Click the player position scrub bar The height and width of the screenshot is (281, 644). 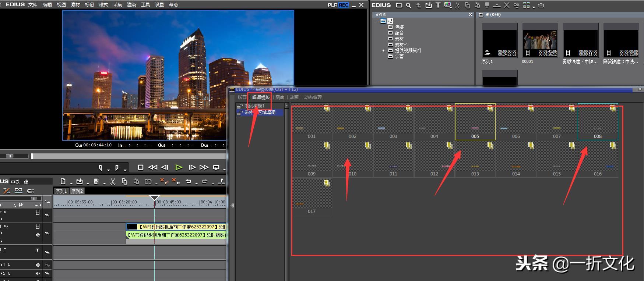pyautogui.click(x=129, y=156)
